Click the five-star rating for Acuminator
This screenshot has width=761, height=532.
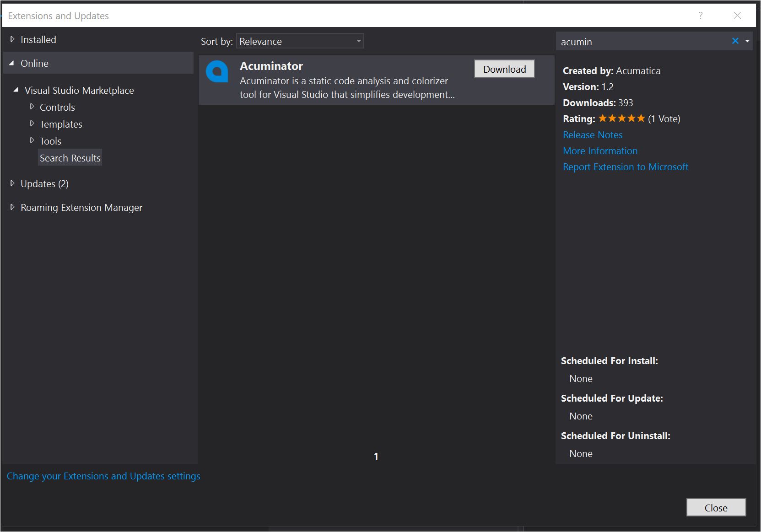click(621, 118)
